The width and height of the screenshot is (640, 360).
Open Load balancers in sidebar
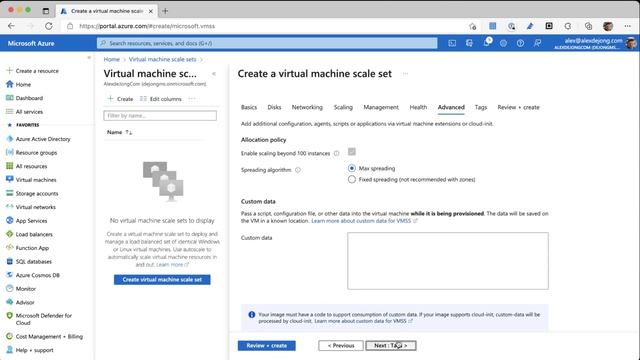click(29, 234)
